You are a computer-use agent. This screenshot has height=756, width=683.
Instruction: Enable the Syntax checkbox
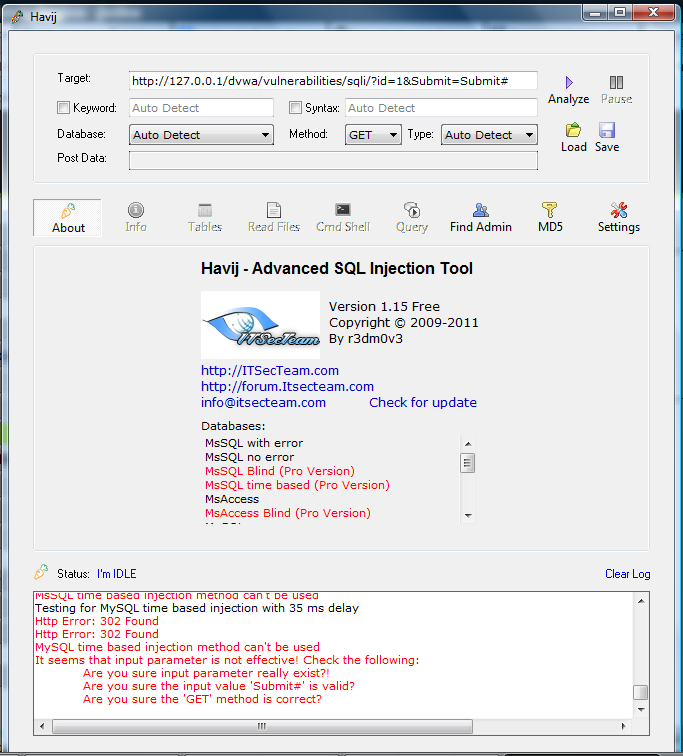[x=295, y=108]
